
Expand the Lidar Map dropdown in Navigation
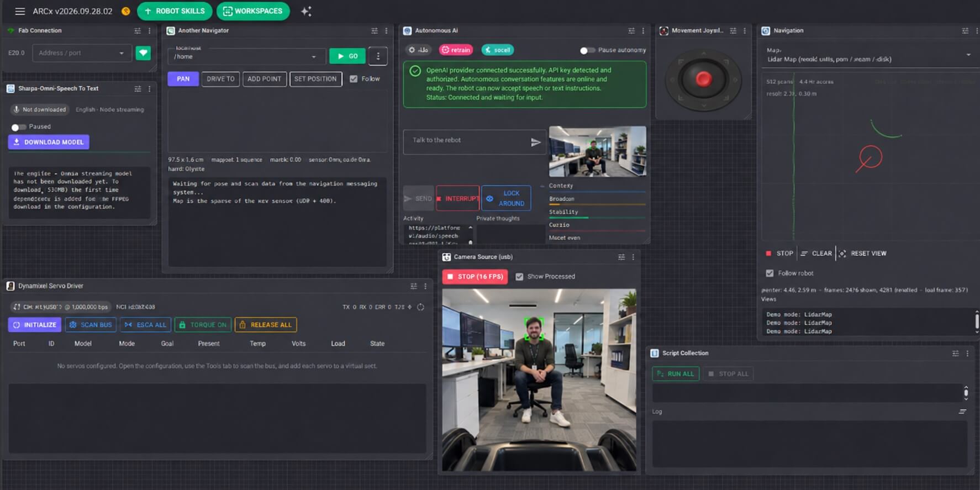868,55
